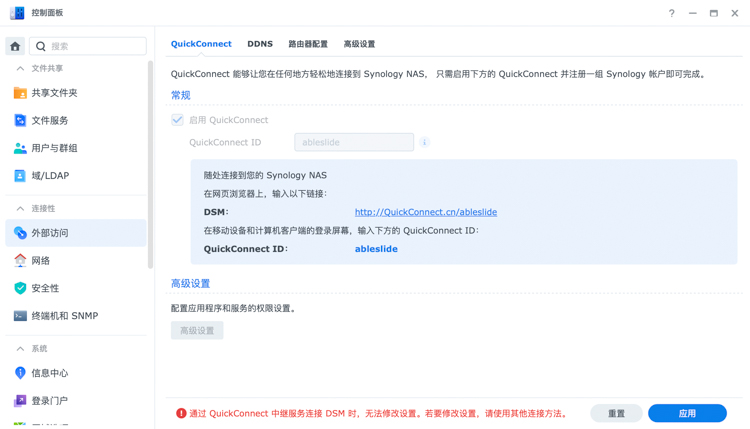Click the QuickConnect ID input field
The width and height of the screenshot is (750, 429).
[354, 143]
